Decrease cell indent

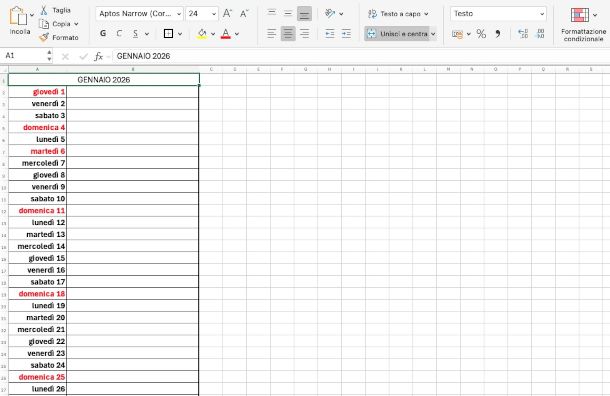[330, 34]
